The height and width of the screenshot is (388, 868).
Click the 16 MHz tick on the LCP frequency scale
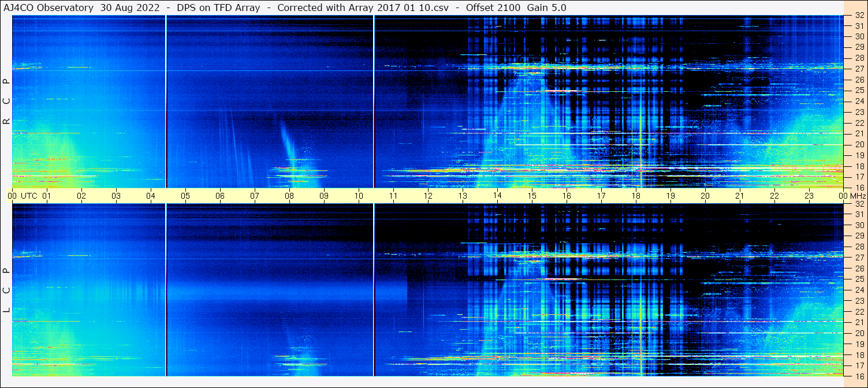tap(859, 375)
